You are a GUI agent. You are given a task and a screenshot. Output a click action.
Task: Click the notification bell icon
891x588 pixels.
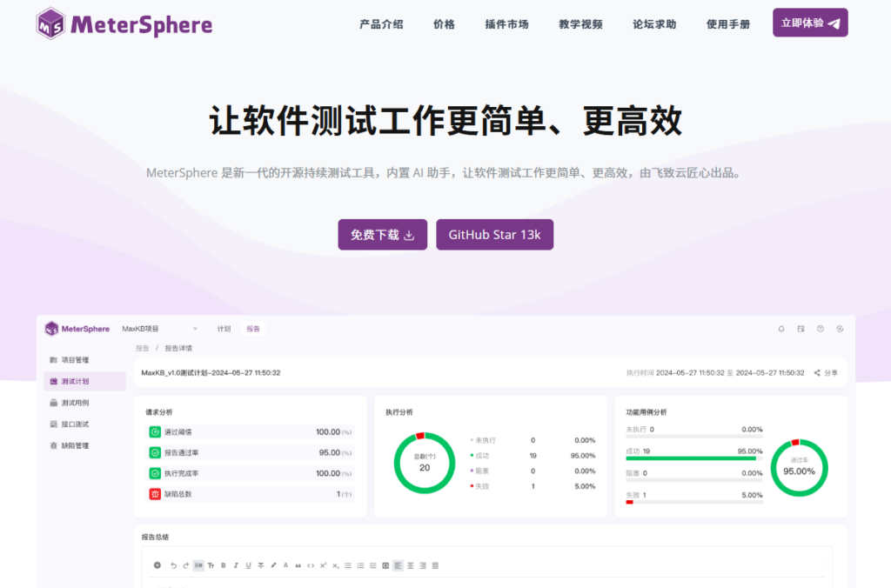pyautogui.click(x=781, y=329)
